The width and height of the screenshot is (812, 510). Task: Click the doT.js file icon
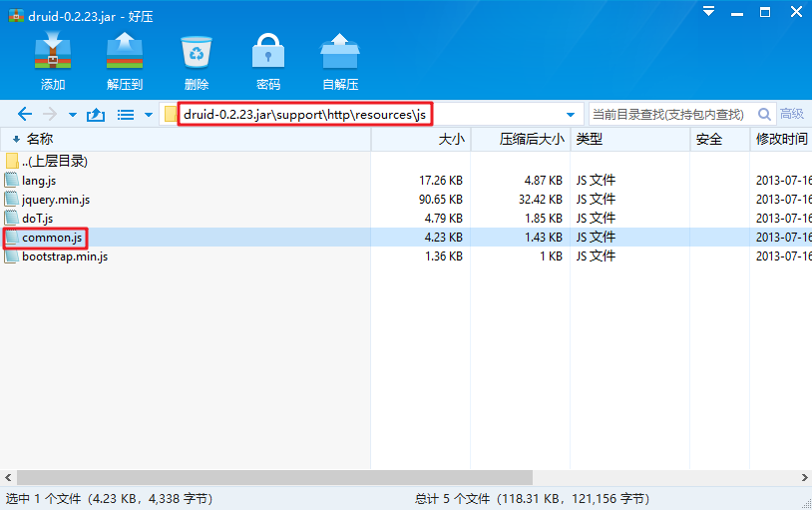(x=11, y=218)
